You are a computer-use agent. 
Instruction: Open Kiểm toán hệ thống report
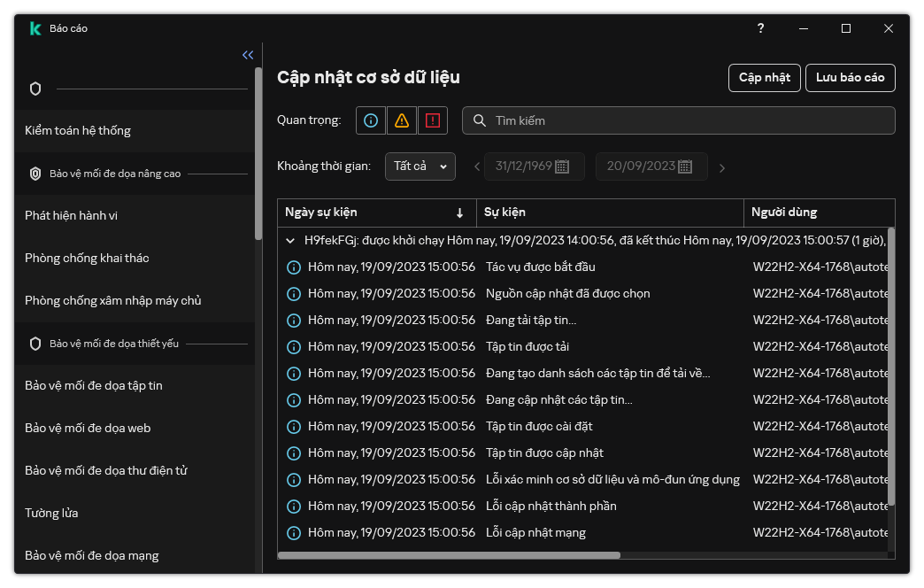[78, 130]
